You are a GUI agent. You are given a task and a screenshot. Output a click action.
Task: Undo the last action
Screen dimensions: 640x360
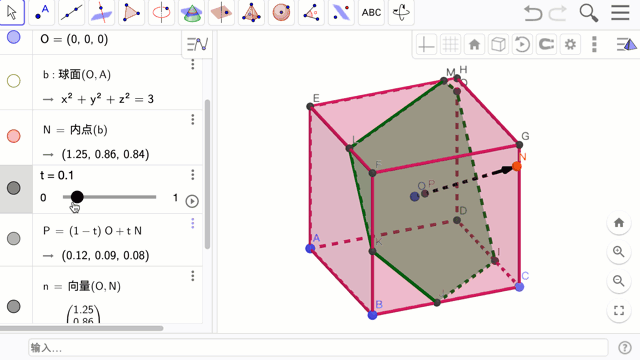click(533, 13)
